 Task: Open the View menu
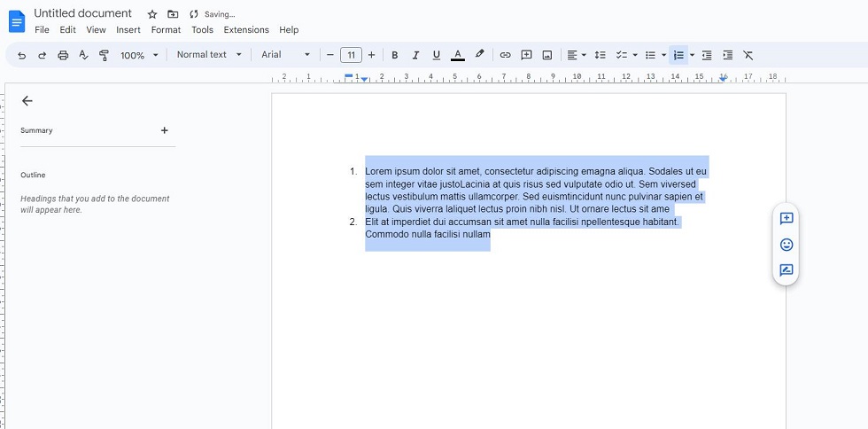(96, 30)
